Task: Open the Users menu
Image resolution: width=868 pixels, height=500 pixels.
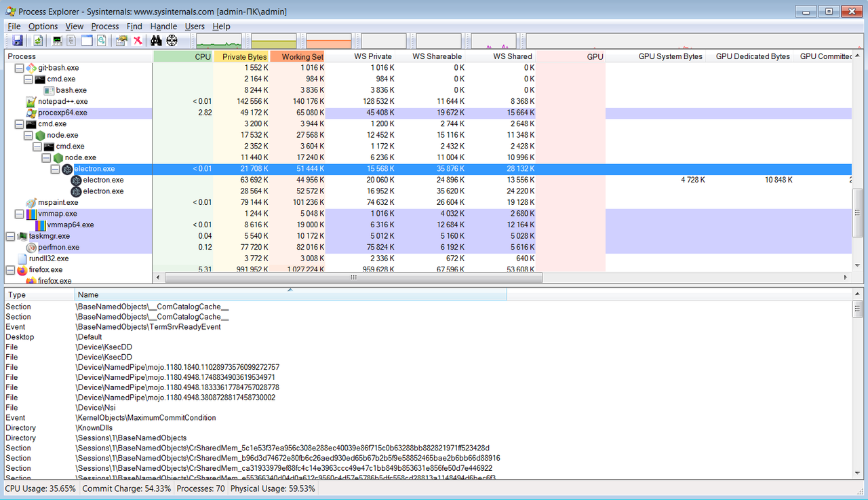Action: tap(195, 26)
